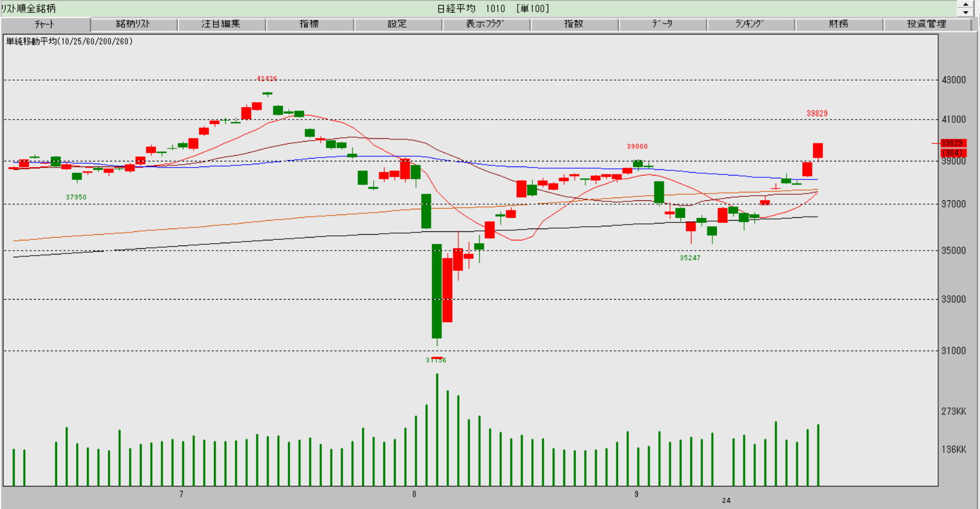
Task: Open the 銘柄リスト tab
Action: pyautogui.click(x=134, y=24)
